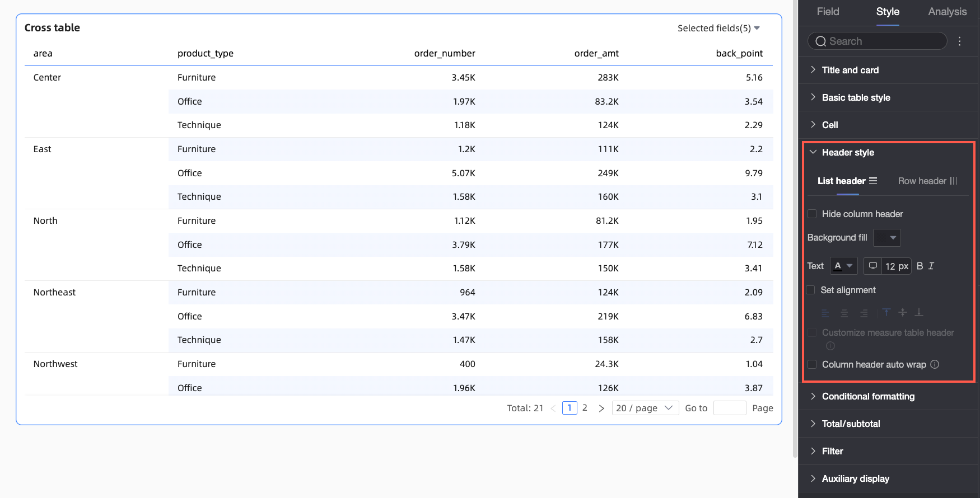Go to next page arrow
This screenshot has width=980, height=498.
(x=601, y=408)
